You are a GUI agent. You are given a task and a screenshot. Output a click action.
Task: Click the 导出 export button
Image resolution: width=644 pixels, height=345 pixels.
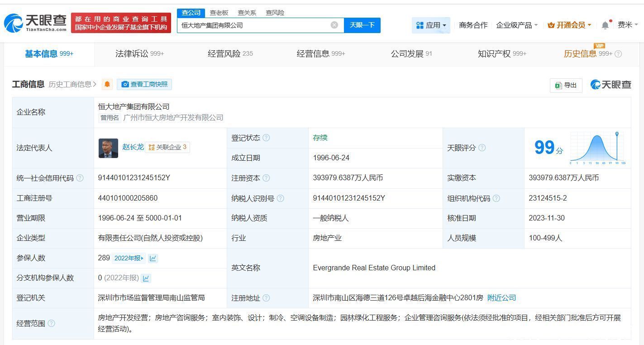pos(566,85)
